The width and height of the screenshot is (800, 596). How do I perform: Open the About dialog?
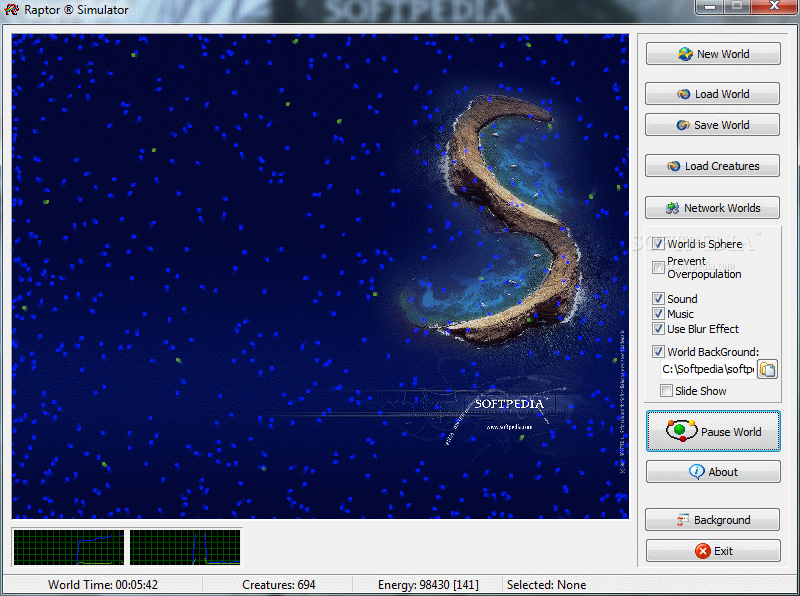[712, 472]
